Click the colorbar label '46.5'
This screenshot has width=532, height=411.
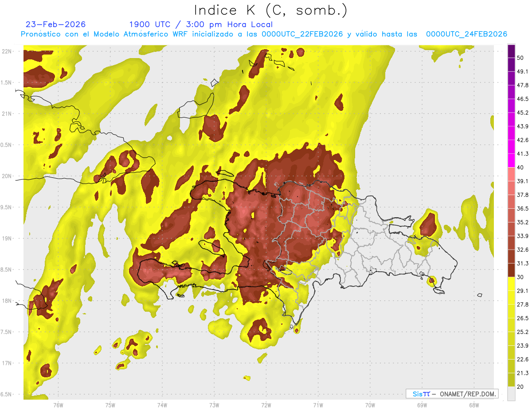point(523,99)
